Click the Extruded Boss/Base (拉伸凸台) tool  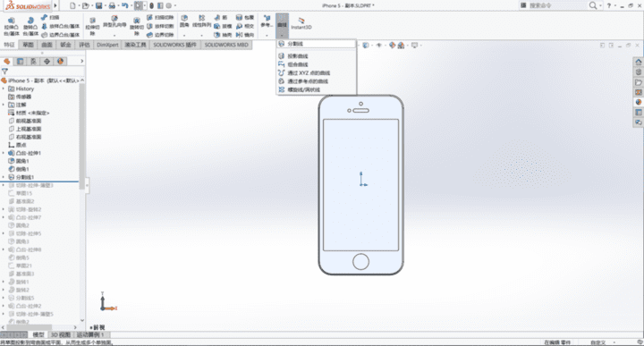click(12, 26)
